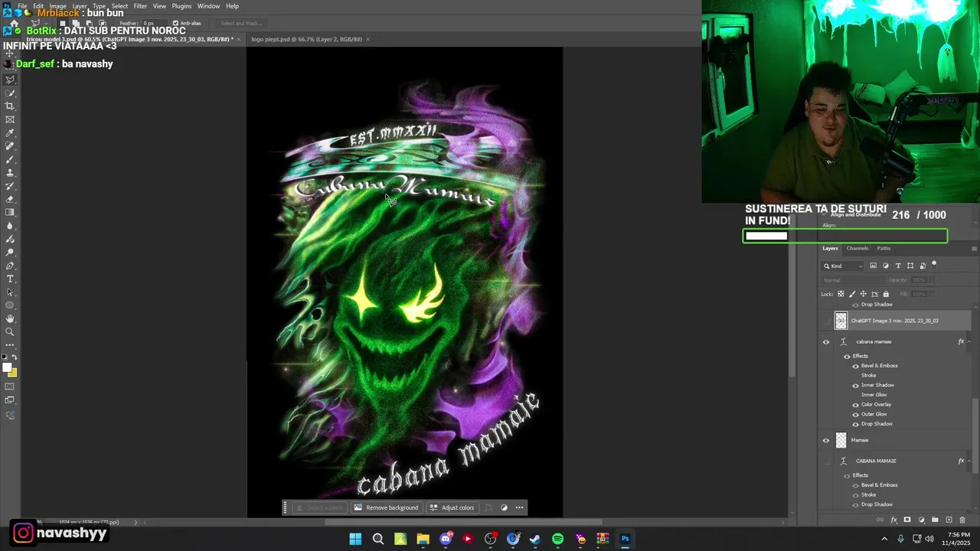The height and width of the screenshot is (551, 980).
Task: Open the Windows Start menu
Action: 355,539
